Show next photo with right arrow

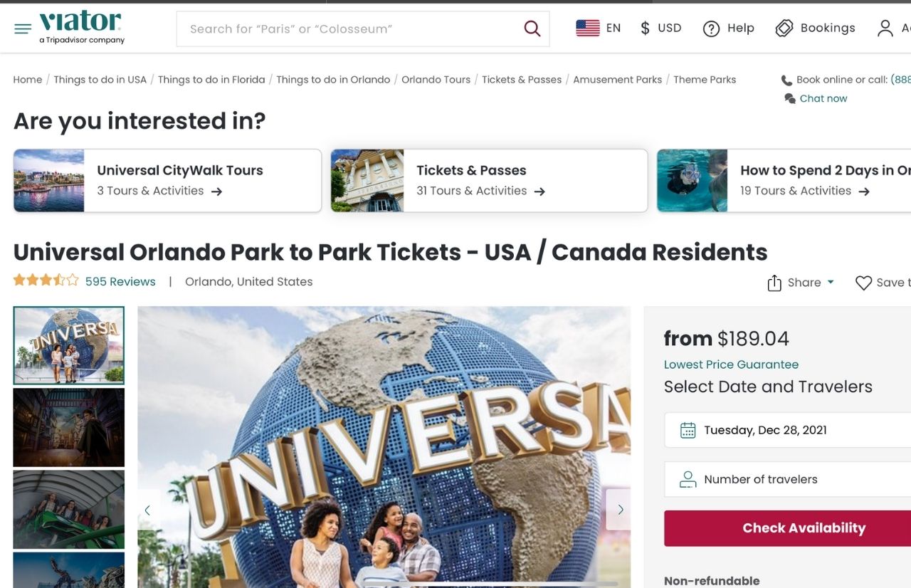click(620, 510)
